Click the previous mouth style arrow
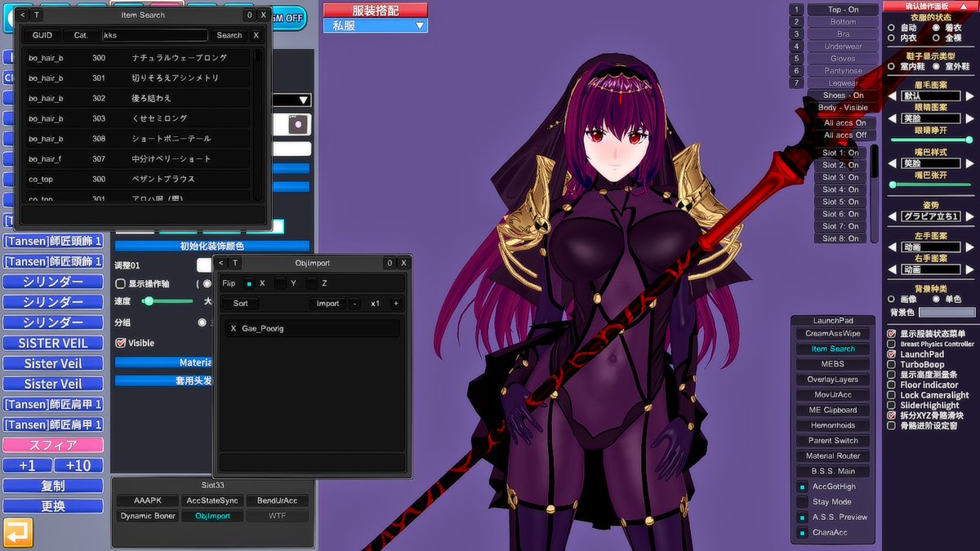 893,163
